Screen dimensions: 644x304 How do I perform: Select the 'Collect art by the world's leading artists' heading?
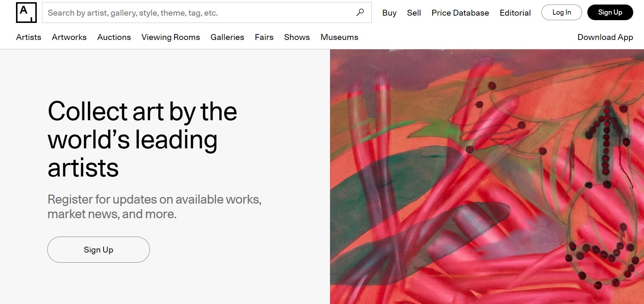click(142, 139)
